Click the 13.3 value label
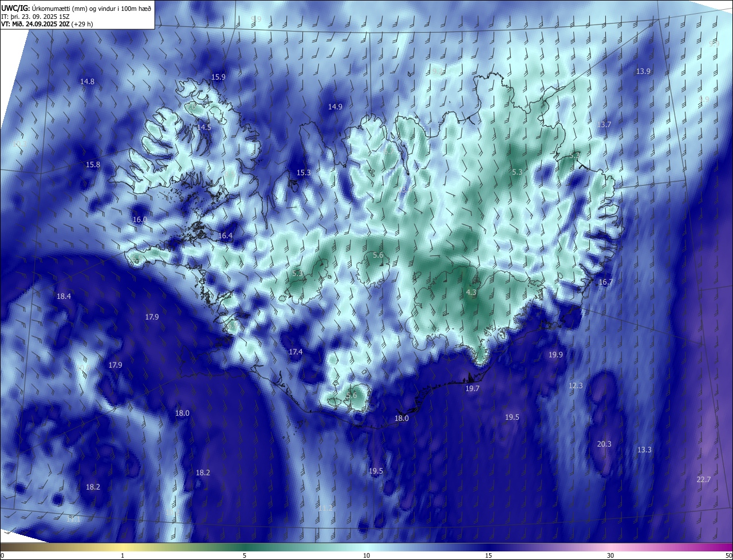This screenshot has height=560, width=733. click(x=645, y=450)
